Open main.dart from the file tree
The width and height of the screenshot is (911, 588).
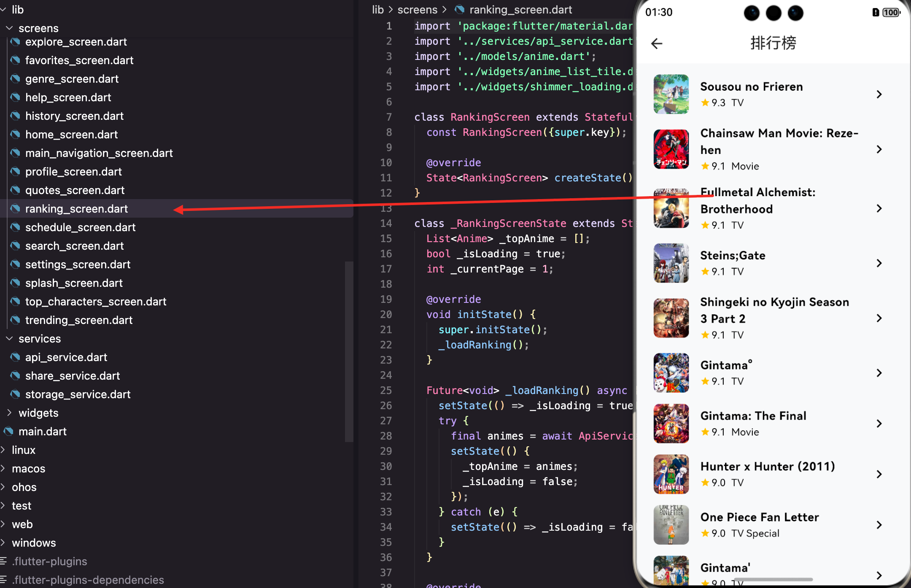pyautogui.click(x=42, y=432)
